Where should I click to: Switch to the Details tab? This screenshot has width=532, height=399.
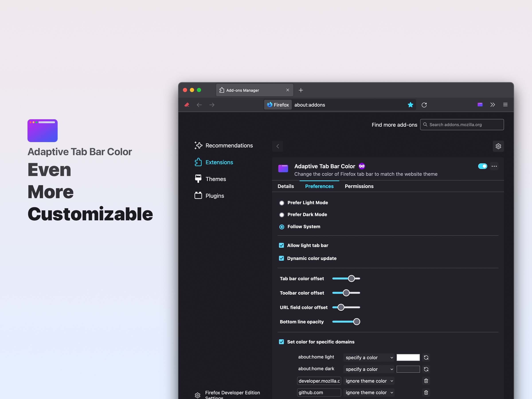286,186
